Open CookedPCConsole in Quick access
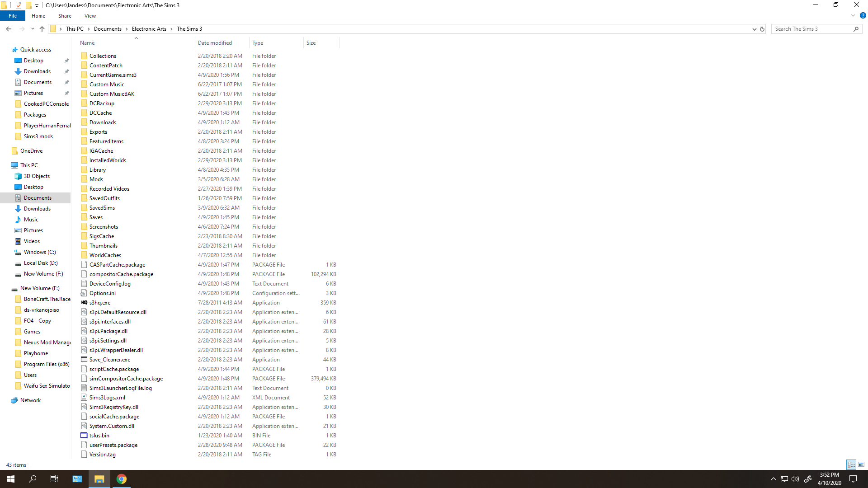 pyautogui.click(x=46, y=104)
